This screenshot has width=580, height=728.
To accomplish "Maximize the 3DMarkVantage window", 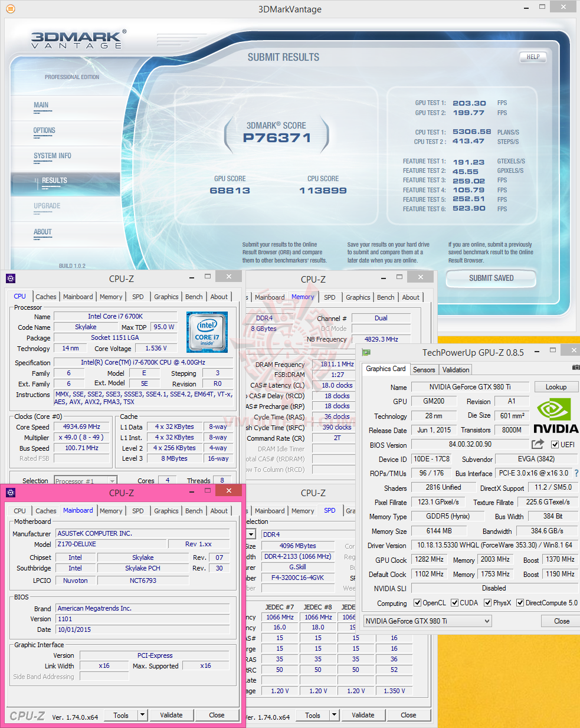I will pos(542,7).
